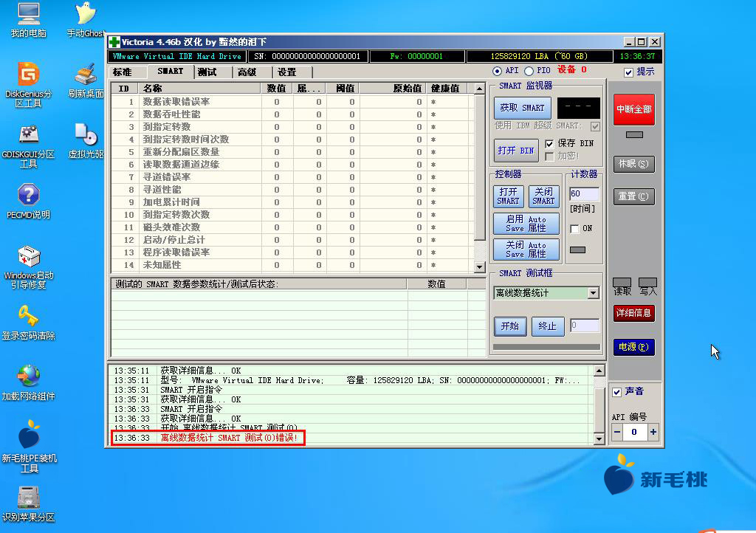Enable the counter ON checkbox

574,229
